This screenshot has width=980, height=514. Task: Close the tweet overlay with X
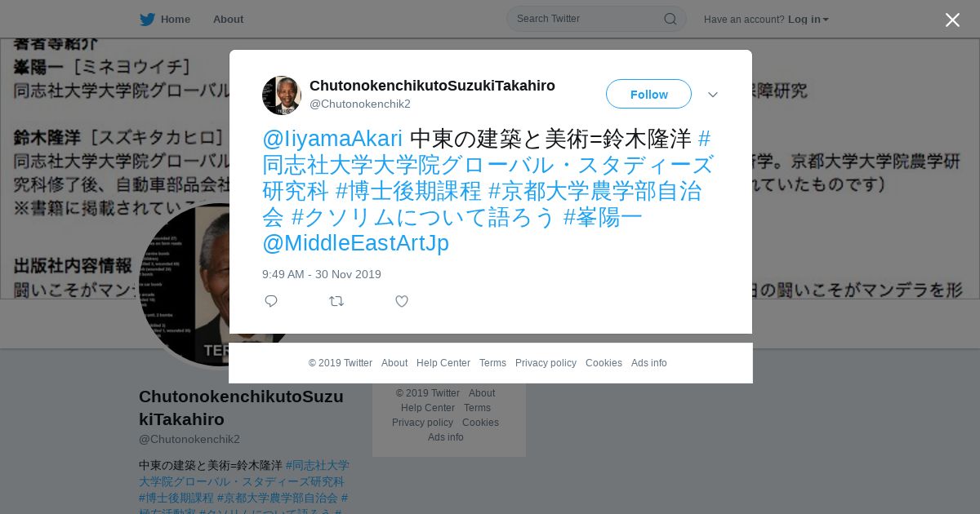(x=952, y=20)
